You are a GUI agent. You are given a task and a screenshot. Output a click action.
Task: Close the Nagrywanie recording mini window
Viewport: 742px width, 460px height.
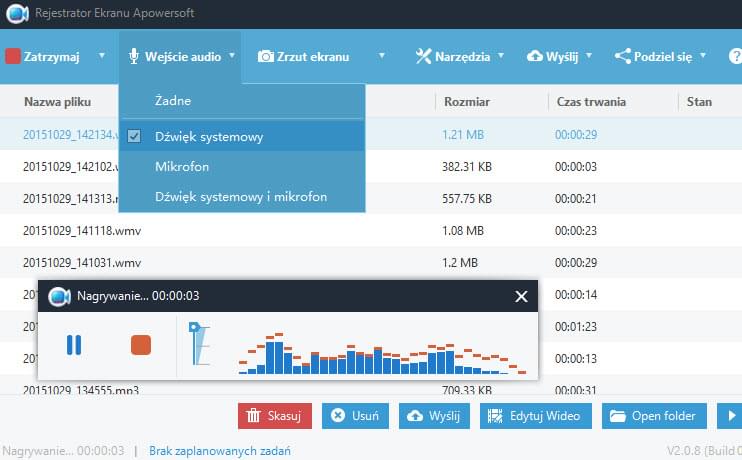coord(520,296)
